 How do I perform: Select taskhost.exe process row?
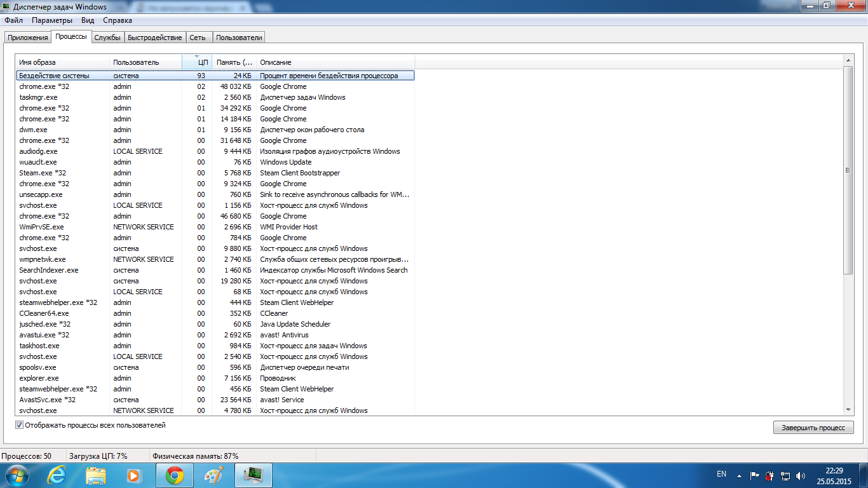coord(215,346)
